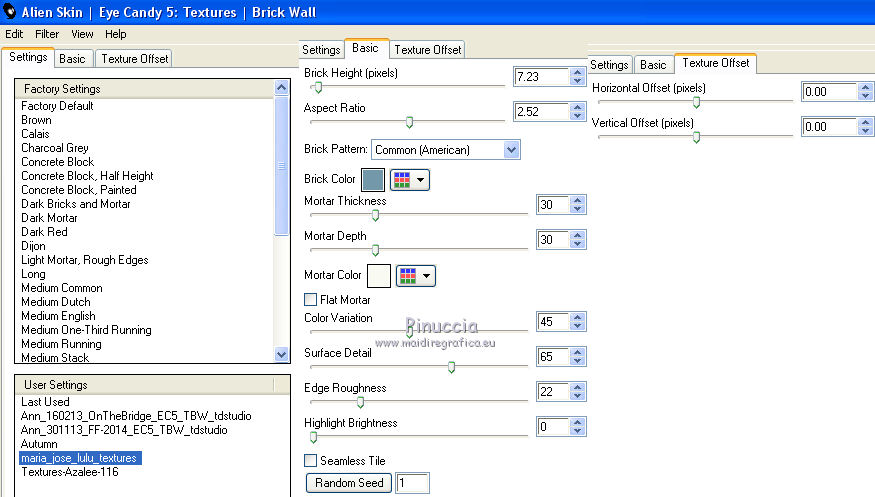Switch to Basic tab in left panel

tap(72, 59)
